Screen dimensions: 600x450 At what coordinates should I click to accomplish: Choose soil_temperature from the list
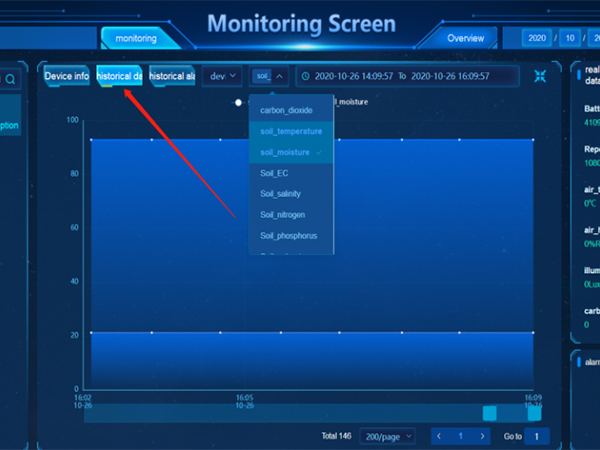point(290,131)
